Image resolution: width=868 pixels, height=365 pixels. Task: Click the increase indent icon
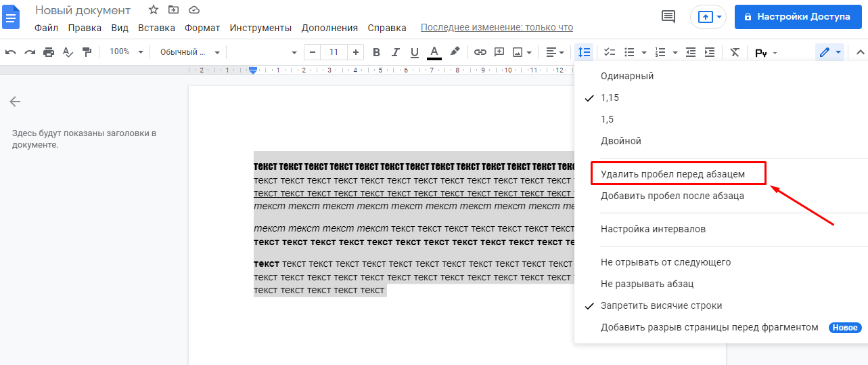point(710,52)
